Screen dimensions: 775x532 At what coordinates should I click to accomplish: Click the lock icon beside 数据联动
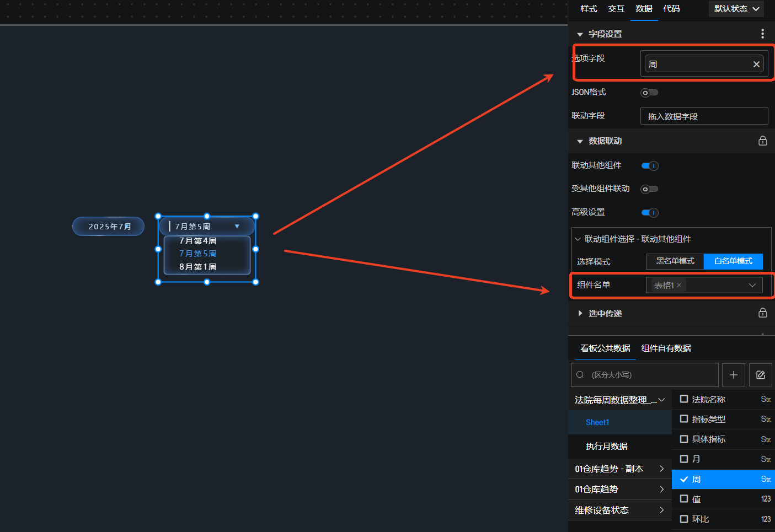[762, 141]
